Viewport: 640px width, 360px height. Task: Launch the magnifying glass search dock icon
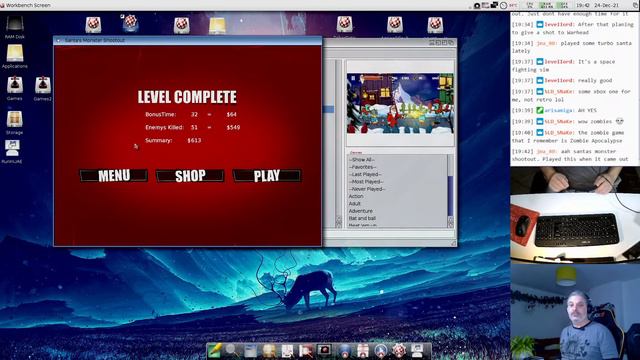tap(231, 351)
